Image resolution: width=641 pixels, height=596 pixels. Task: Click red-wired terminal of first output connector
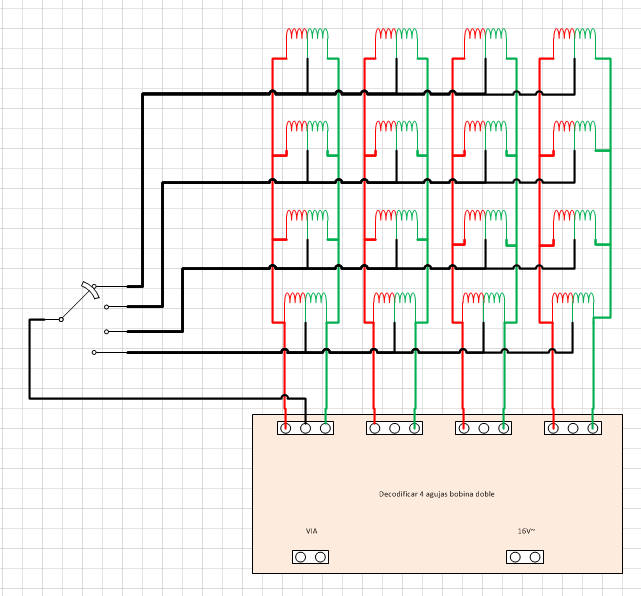[x=285, y=428]
